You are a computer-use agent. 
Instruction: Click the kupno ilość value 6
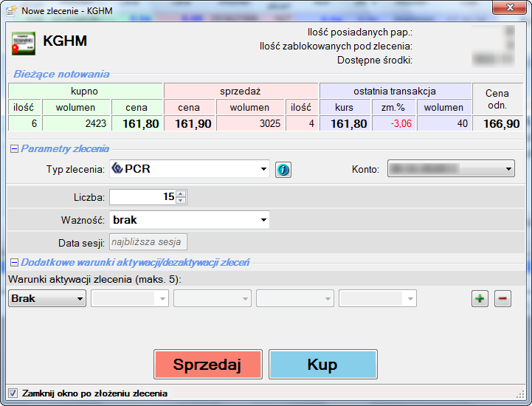click(25, 123)
